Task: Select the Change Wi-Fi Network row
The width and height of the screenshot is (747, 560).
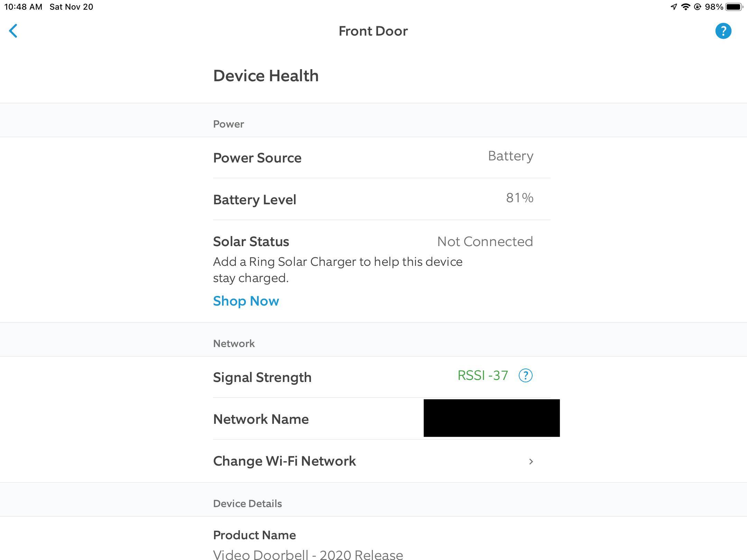Action: pos(346,461)
